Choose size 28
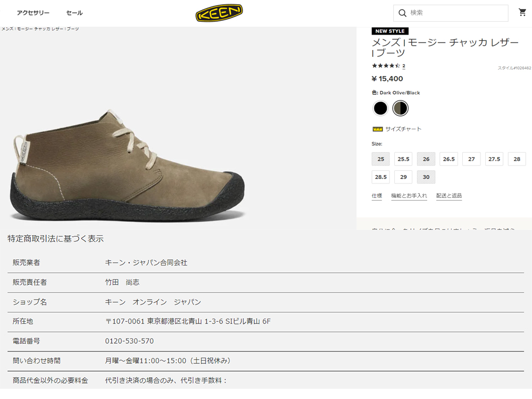Screen dimensions: 532x399 point(517,159)
